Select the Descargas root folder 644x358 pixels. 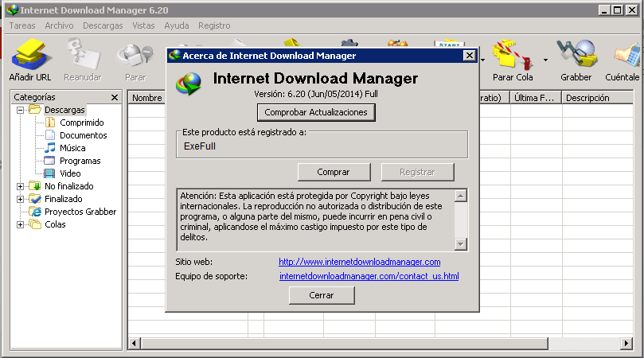click(x=64, y=110)
